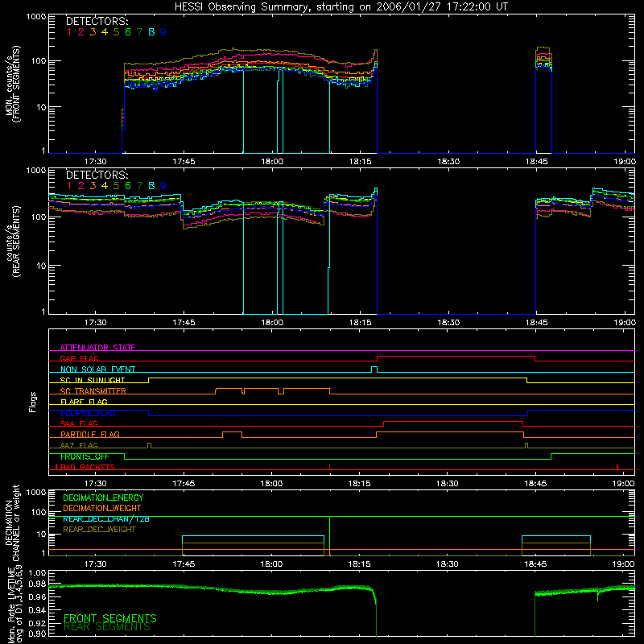Select detector 6 in the front segments legend
This screenshot has height=644, width=644.
point(128,32)
